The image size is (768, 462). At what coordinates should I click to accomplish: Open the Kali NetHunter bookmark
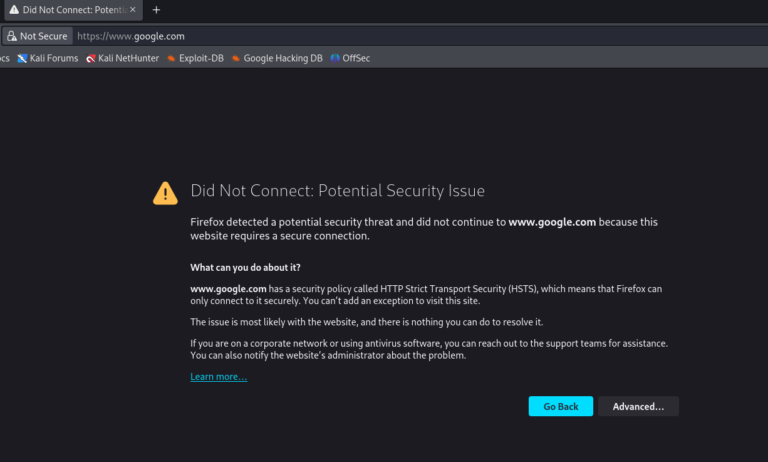(123, 58)
